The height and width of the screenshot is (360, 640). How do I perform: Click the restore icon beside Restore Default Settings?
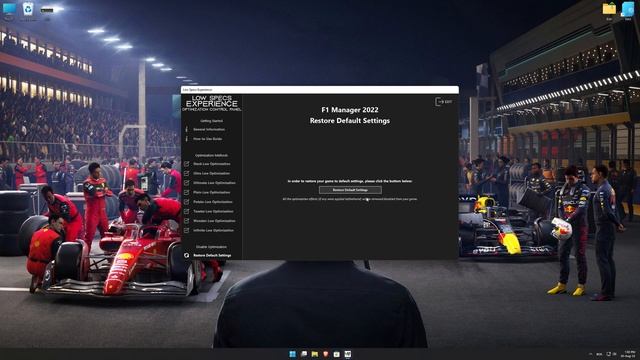[187, 256]
